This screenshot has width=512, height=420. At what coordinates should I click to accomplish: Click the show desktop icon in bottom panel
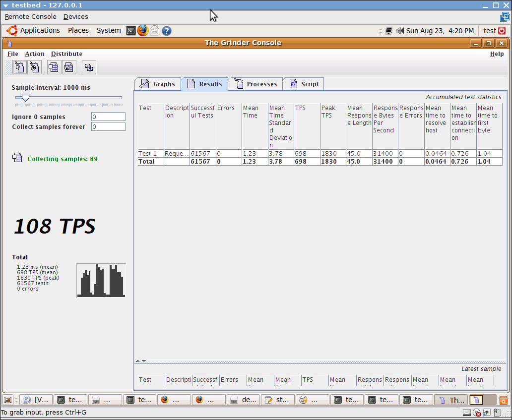pos(8,400)
